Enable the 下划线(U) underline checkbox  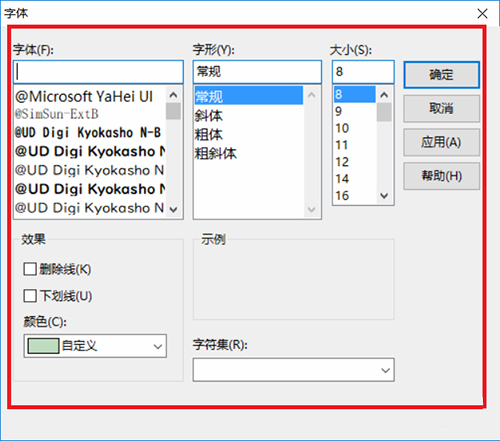coord(30,296)
